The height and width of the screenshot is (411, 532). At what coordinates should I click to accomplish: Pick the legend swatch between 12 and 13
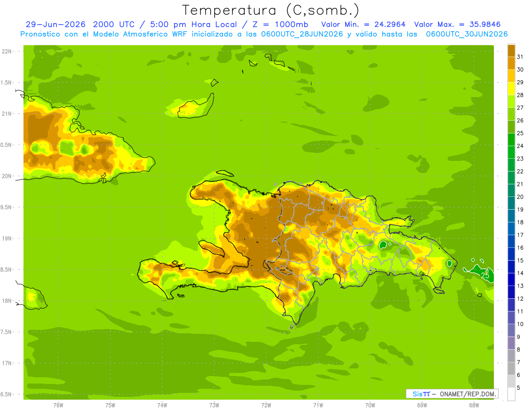coord(511,292)
